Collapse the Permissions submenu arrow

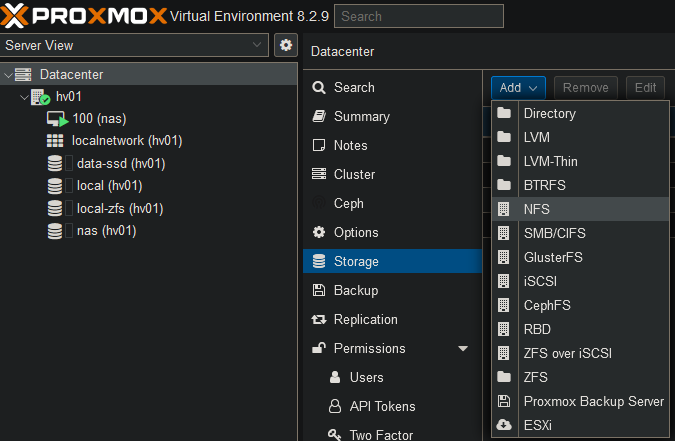point(462,349)
